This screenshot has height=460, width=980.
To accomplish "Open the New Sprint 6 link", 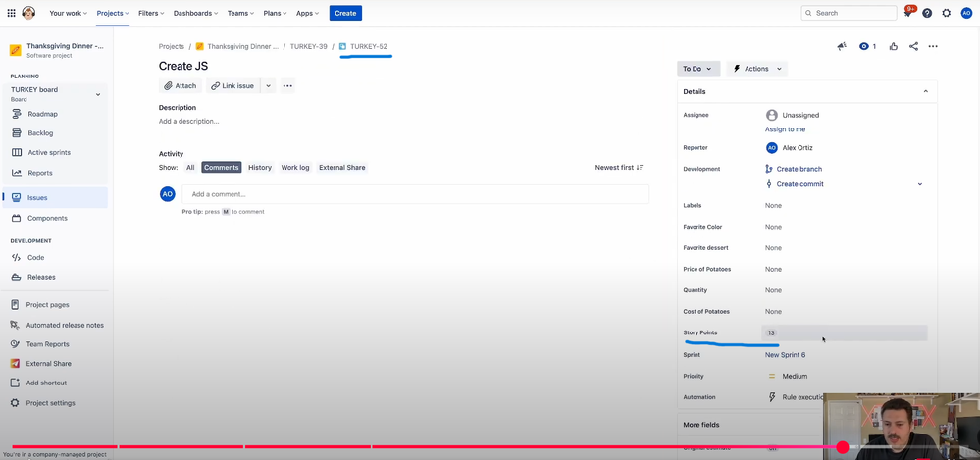I will [x=785, y=355].
